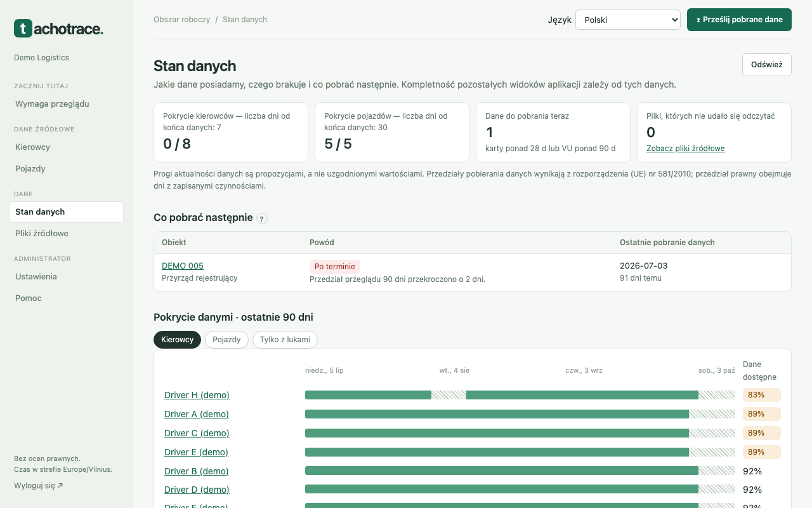Viewport: 812px width, 508px height.
Task: Open the DEMO 005 object link
Action: 183,265
